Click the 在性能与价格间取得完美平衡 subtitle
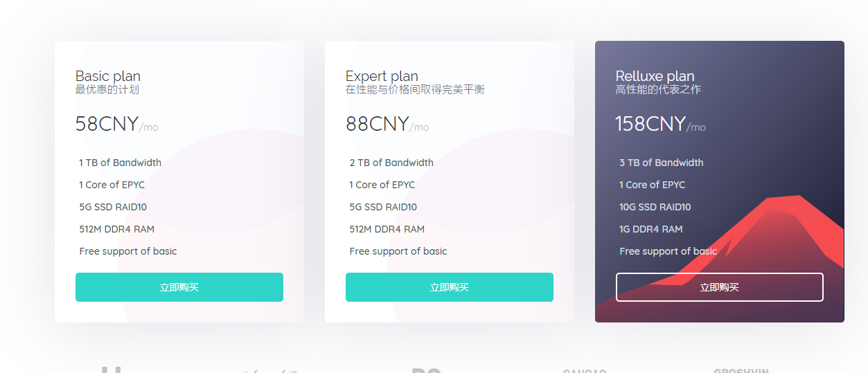Viewport: 868px width, 373px height. point(415,90)
